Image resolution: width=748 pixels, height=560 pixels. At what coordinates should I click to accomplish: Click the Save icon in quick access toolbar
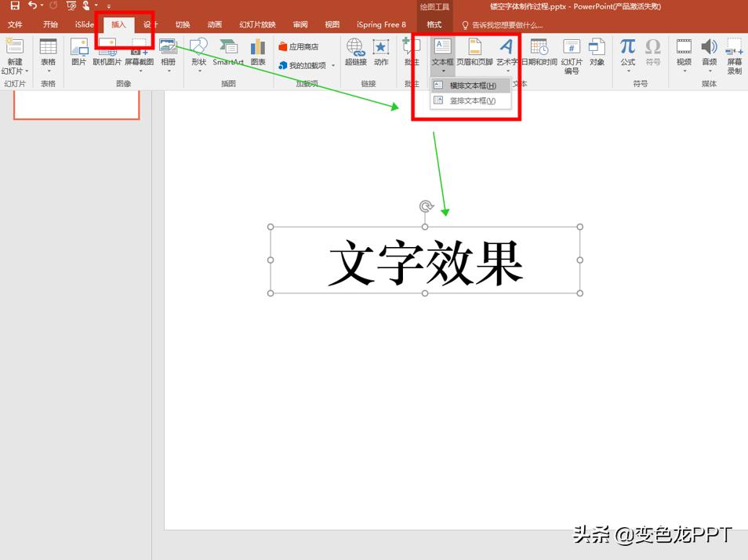click(14, 5)
